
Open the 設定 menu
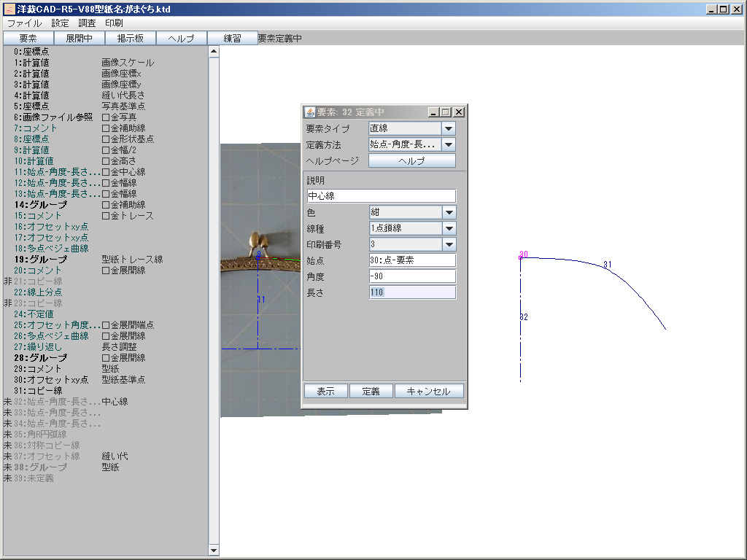click(60, 23)
